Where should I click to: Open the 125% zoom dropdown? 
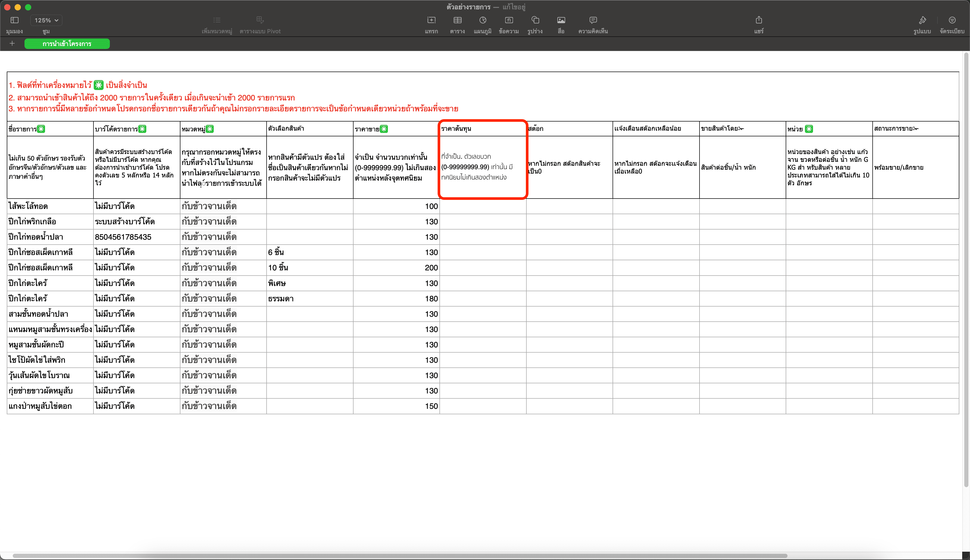[x=46, y=20]
